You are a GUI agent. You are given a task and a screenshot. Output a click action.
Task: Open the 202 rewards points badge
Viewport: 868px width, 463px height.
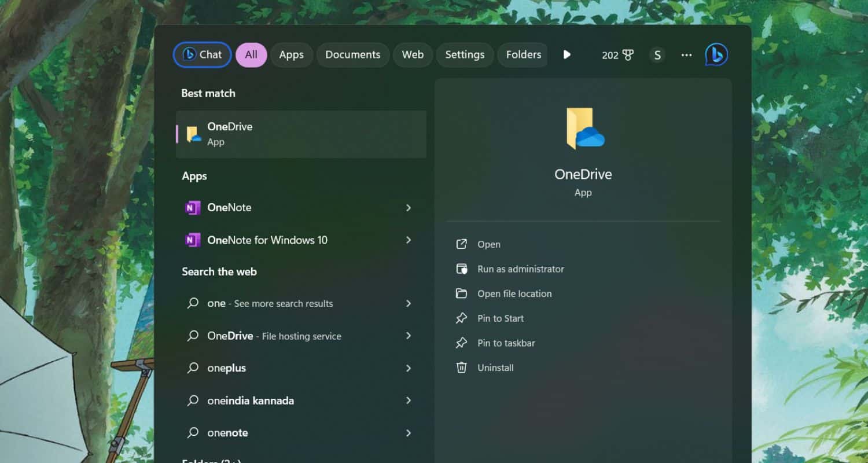pos(617,55)
